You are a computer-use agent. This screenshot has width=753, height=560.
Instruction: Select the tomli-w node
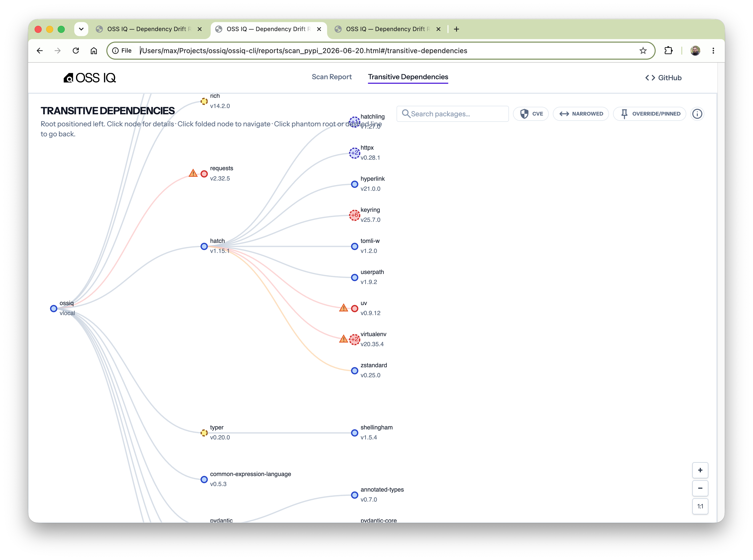tap(354, 246)
